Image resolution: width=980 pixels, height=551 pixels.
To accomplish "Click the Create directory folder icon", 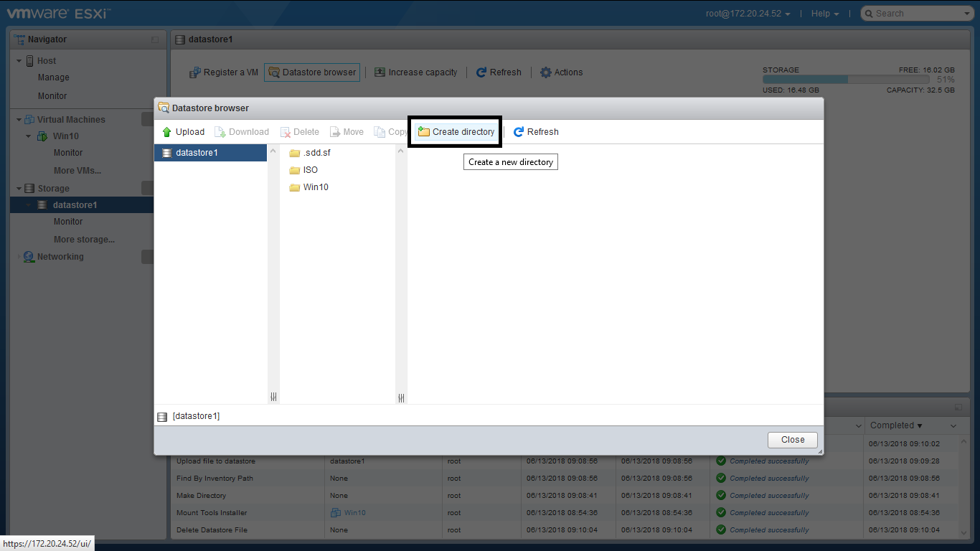I will [424, 132].
